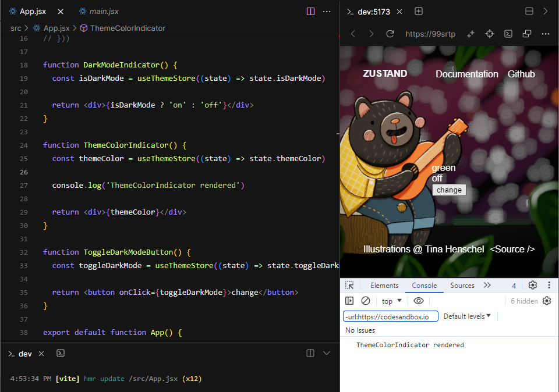Clear the console with the circle-slash icon
The image size is (559, 392).
click(x=366, y=301)
